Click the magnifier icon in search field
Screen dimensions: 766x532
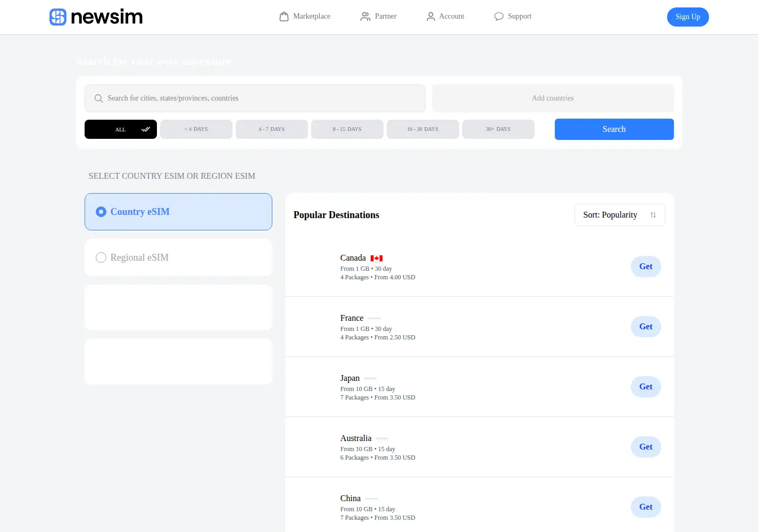[98, 98]
